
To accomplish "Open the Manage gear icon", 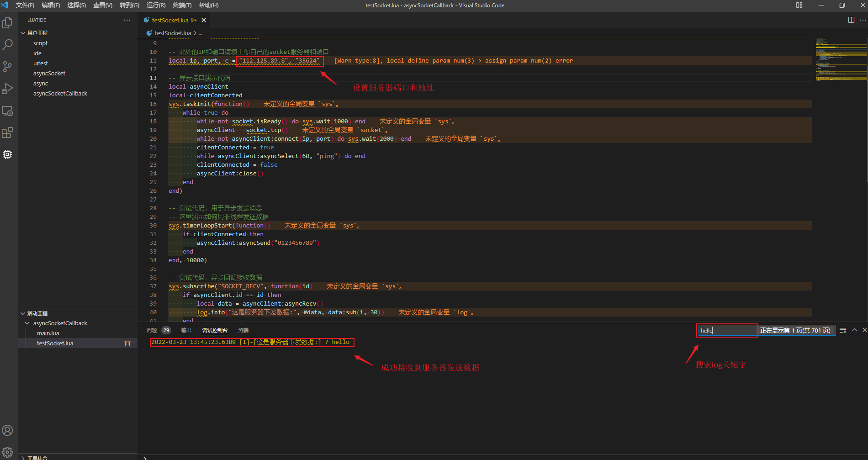I will click(x=7, y=452).
